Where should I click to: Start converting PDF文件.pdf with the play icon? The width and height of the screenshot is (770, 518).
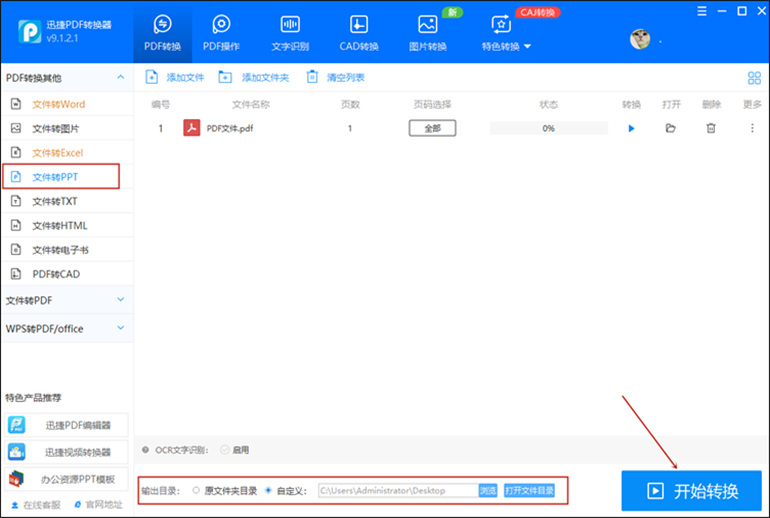point(632,129)
